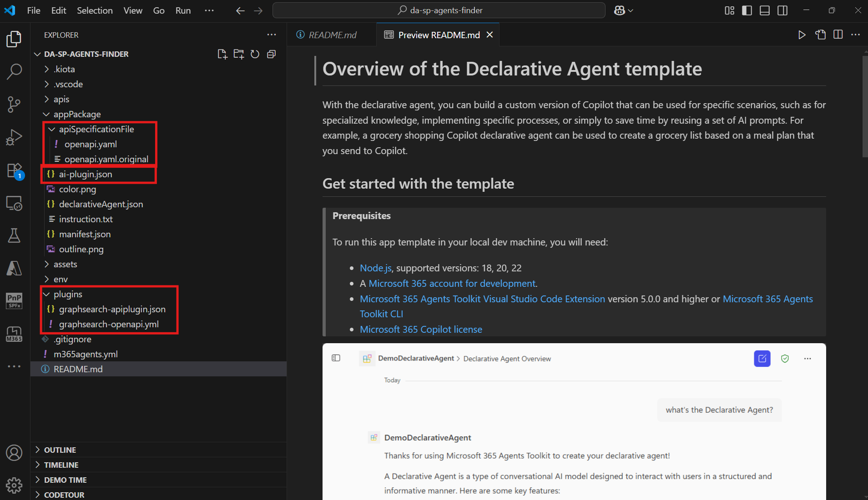Viewport: 868px width, 500px height.
Task: Open the Copilot chat menu
Action: 623,10
